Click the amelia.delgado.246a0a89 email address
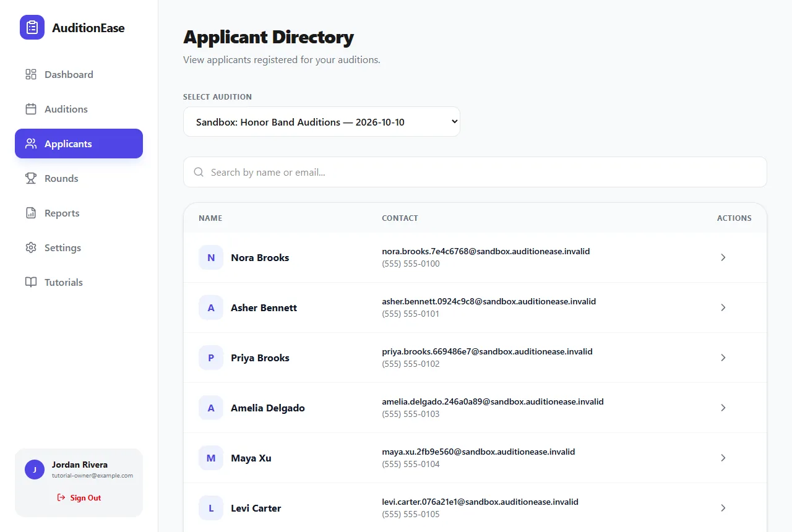Viewport: 792px width, 532px height. [493, 401]
